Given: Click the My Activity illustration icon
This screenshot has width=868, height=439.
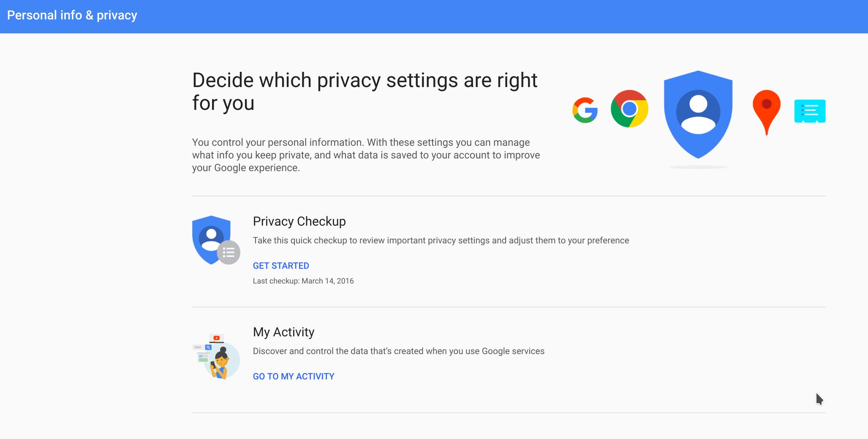Looking at the screenshot, I should click(x=216, y=357).
